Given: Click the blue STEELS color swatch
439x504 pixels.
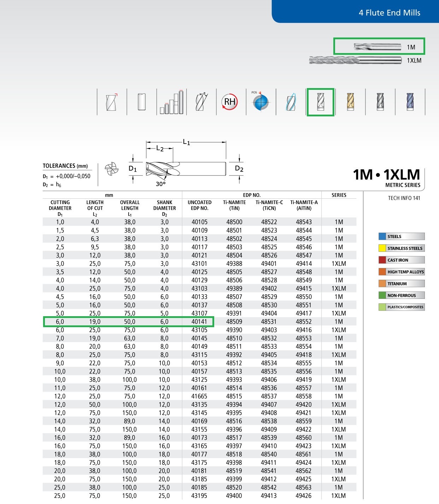Looking at the screenshot, I should 382,236.
